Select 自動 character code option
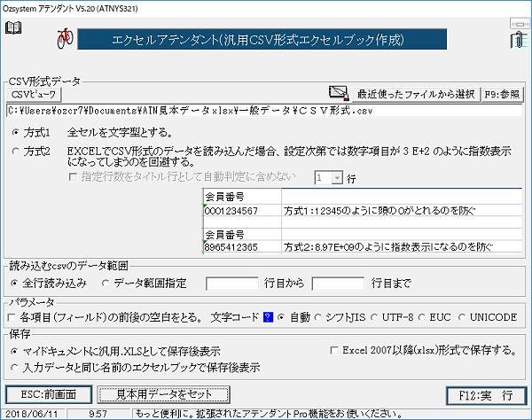Screen dimensions: 532x420 pyautogui.click(x=281, y=317)
